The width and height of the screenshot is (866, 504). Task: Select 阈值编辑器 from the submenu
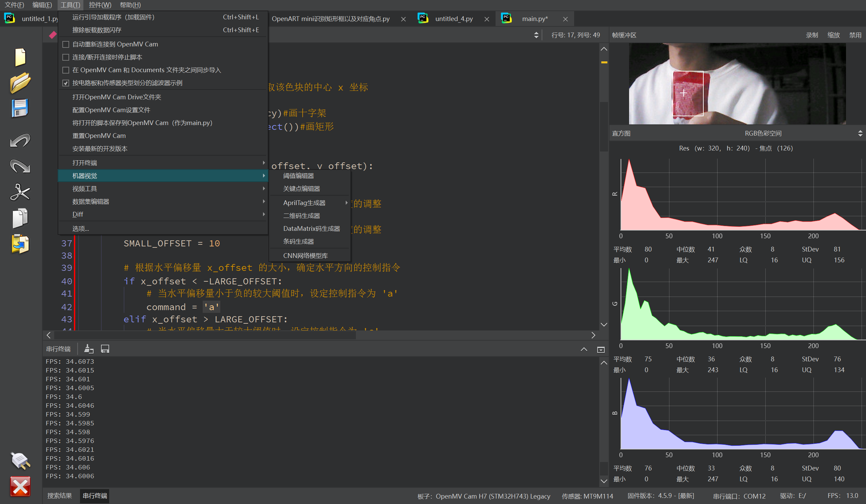298,176
